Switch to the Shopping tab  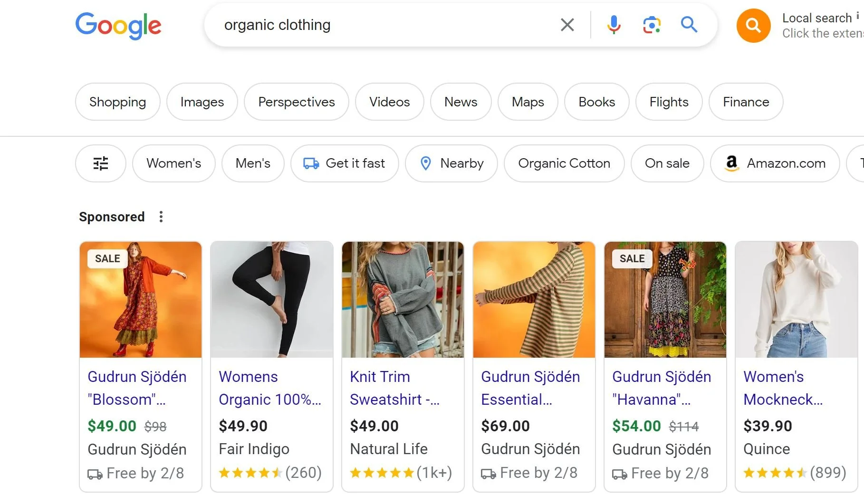pos(118,102)
